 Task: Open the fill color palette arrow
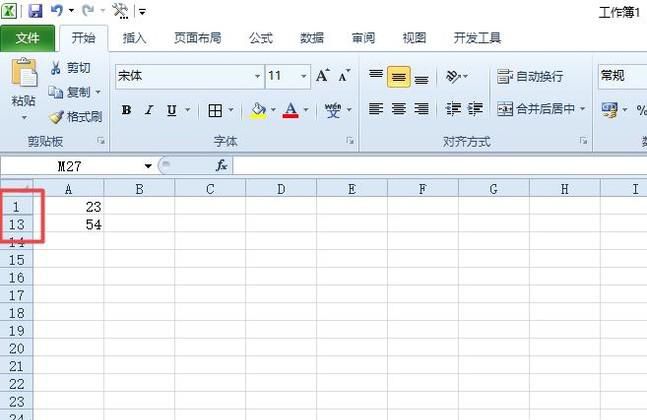pyautogui.click(x=273, y=110)
